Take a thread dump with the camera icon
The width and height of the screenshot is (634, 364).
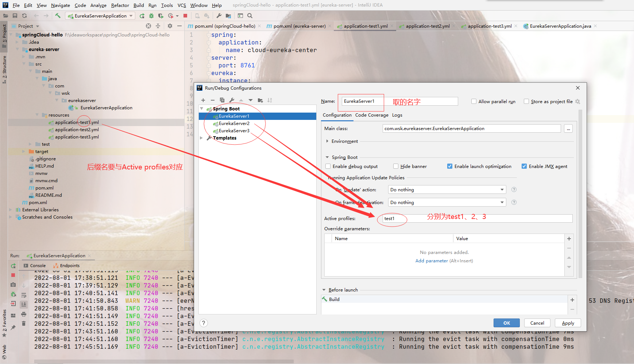click(x=13, y=285)
